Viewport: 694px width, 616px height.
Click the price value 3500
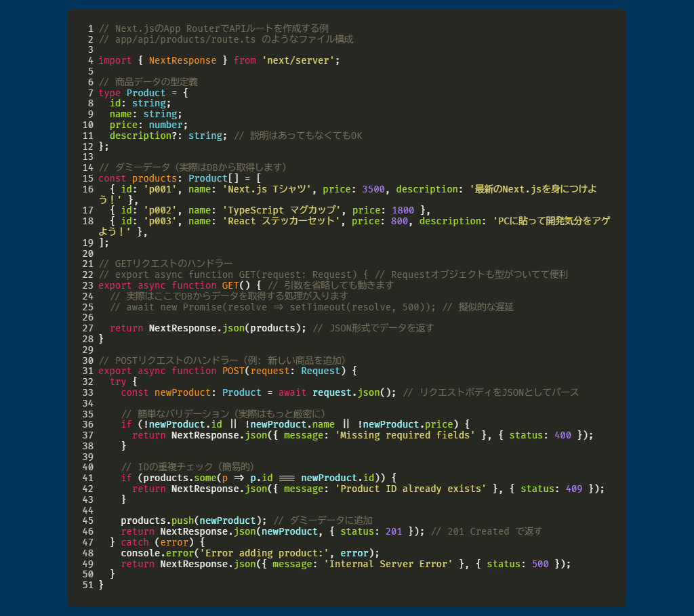pyautogui.click(x=373, y=189)
